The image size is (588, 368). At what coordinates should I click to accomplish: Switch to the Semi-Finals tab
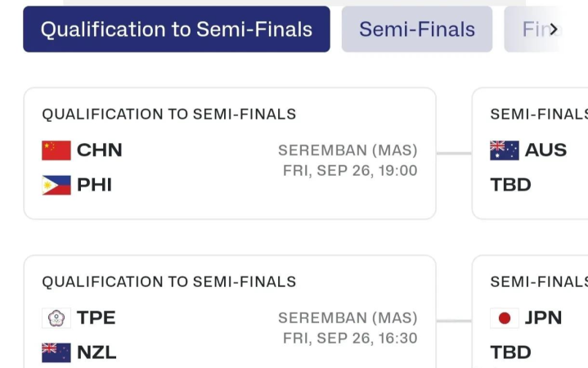[x=417, y=29]
